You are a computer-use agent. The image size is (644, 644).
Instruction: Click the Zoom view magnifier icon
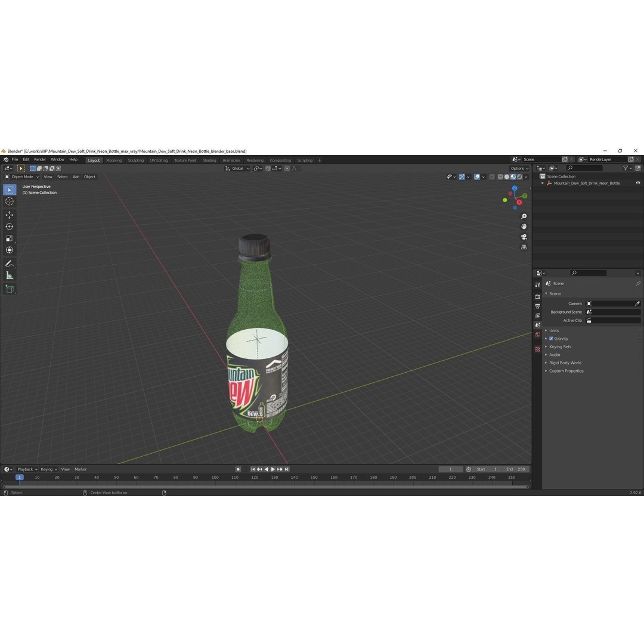coord(524,216)
